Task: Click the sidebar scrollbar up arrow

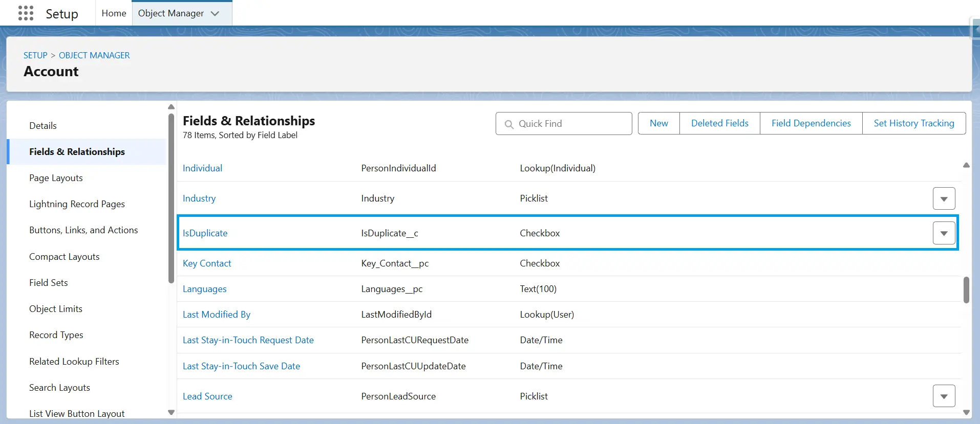Action: pyautogui.click(x=171, y=107)
